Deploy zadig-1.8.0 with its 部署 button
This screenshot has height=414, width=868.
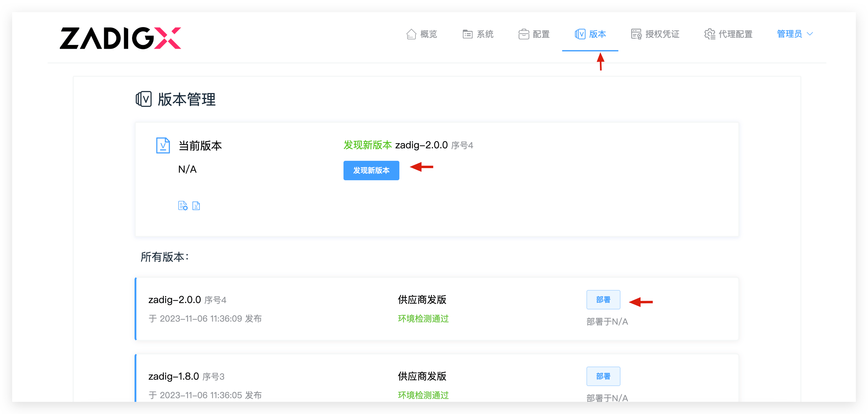coord(603,376)
